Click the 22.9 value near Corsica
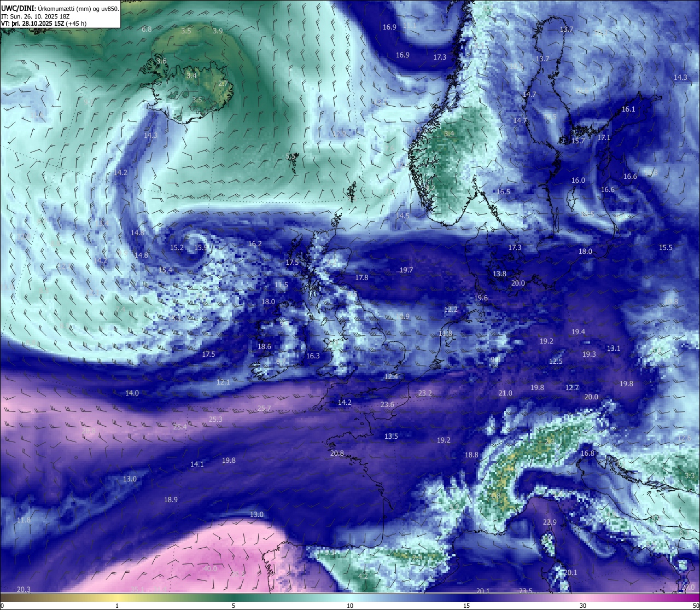This screenshot has width=700, height=610. point(550,522)
